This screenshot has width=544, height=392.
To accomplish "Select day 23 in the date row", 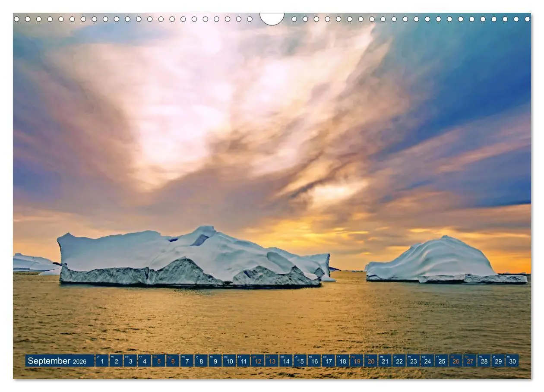I will click(x=413, y=361).
